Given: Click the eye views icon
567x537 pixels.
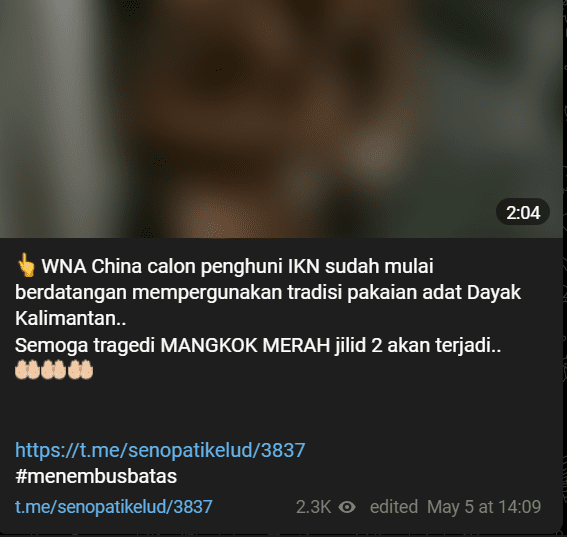Looking at the screenshot, I should coord(347,507).
